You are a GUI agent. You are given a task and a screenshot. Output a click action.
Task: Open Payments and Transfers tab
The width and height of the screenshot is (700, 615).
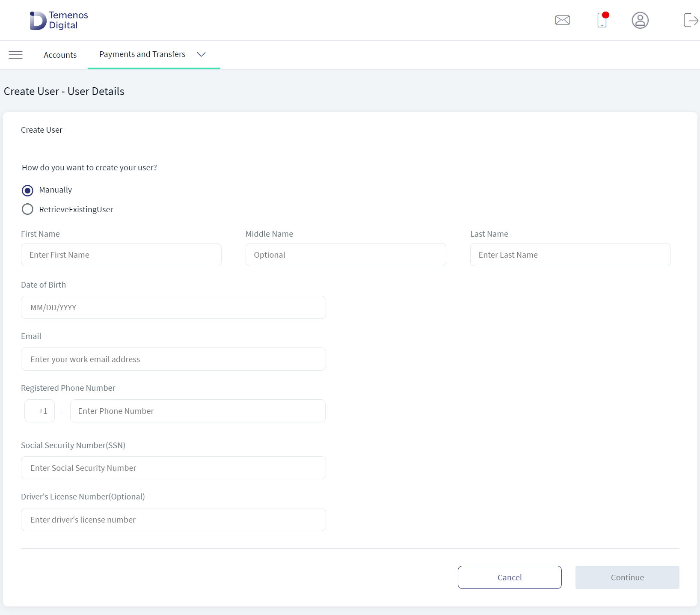tap(142, 54)
